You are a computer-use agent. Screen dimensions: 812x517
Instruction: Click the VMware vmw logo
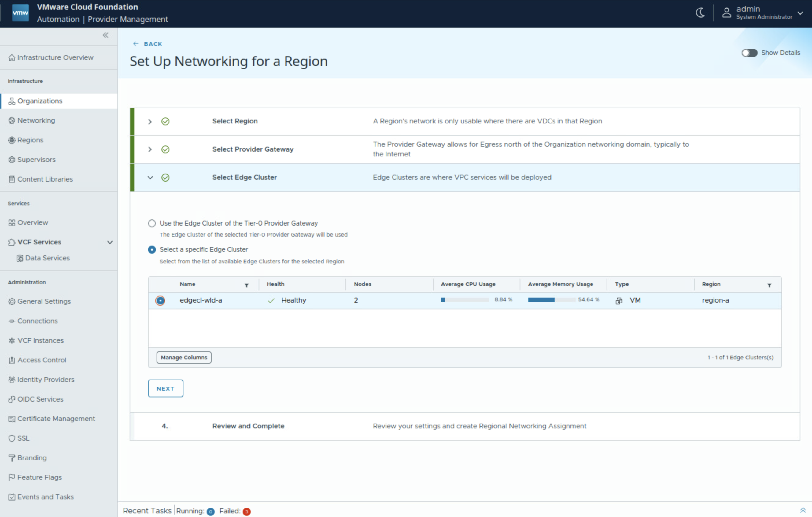[x=20, y=13]
